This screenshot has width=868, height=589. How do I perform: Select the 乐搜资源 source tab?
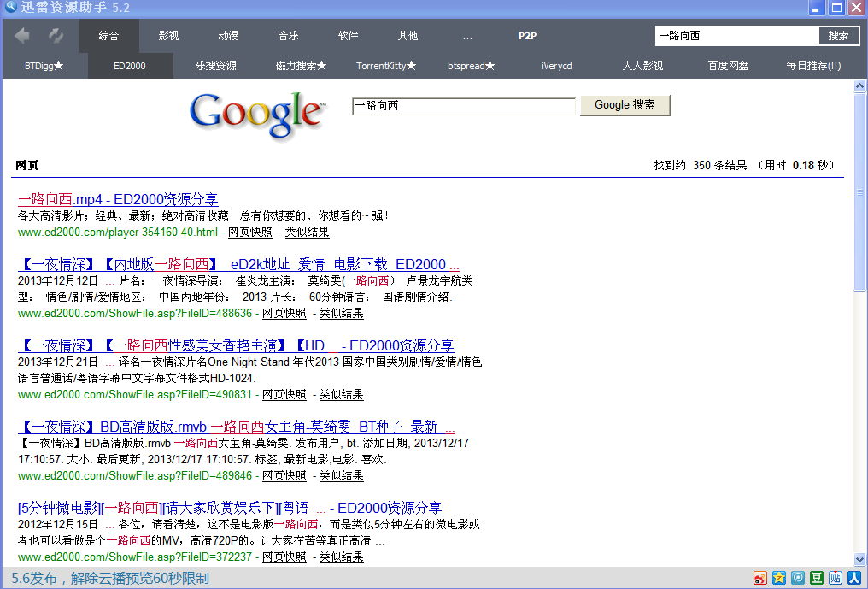tap(215, 65)
